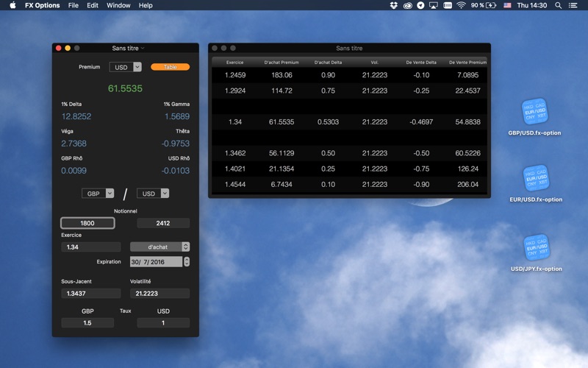Image resolution: width=588 pixels, height=368 pixels.
Task: Click the 1.4021 exercice table cell
Action: [x=235, y=169]
